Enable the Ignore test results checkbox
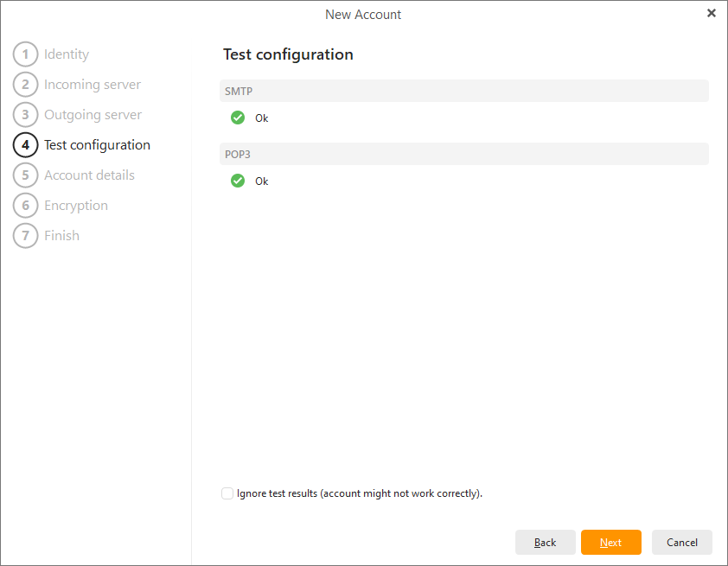Screen dimensions: 728x566 (x=227, y=493)
